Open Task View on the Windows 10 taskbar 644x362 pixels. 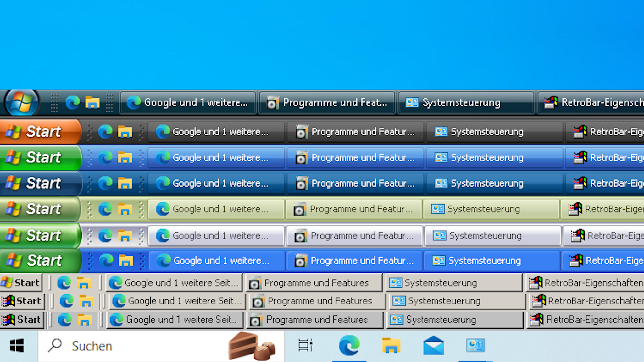[x=304, y=346]
